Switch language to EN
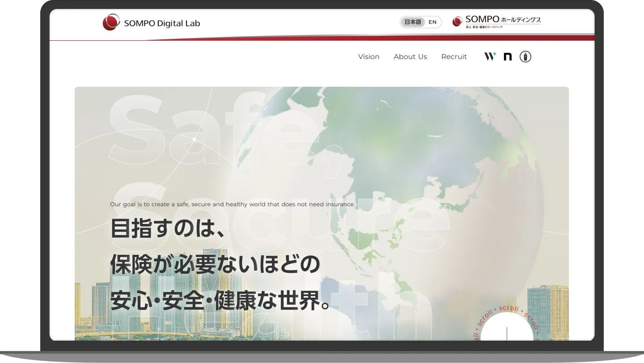644x363 pixels. tap(432, 22)
